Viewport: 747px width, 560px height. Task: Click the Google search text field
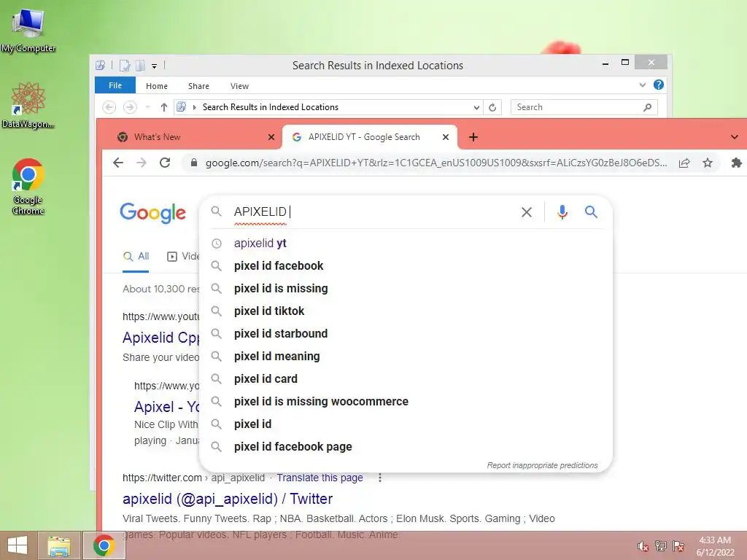pyautogui.click(x=371, y=212)
